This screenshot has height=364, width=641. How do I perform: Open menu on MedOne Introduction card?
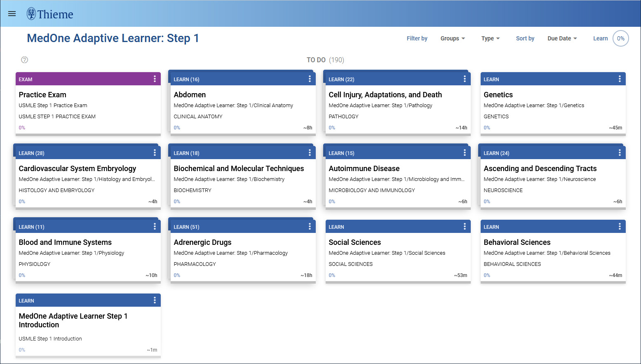pos(155,300)
